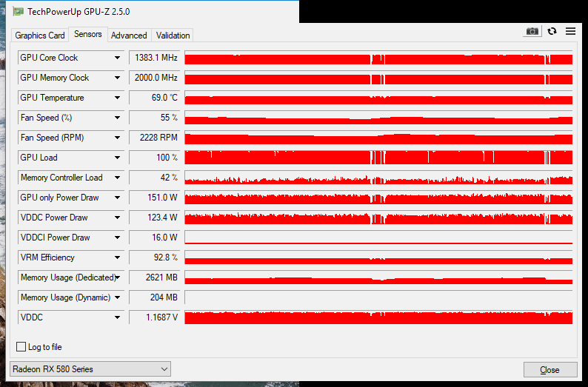Switch to the Graphics Card tab
Screen dimensions: 588x387
(x=40, y=36)
